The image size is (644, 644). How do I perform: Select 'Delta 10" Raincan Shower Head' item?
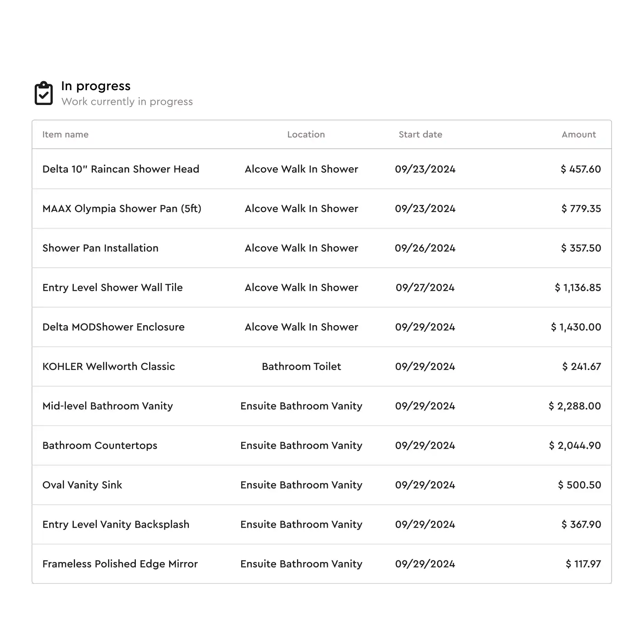(x=121, y=169)
